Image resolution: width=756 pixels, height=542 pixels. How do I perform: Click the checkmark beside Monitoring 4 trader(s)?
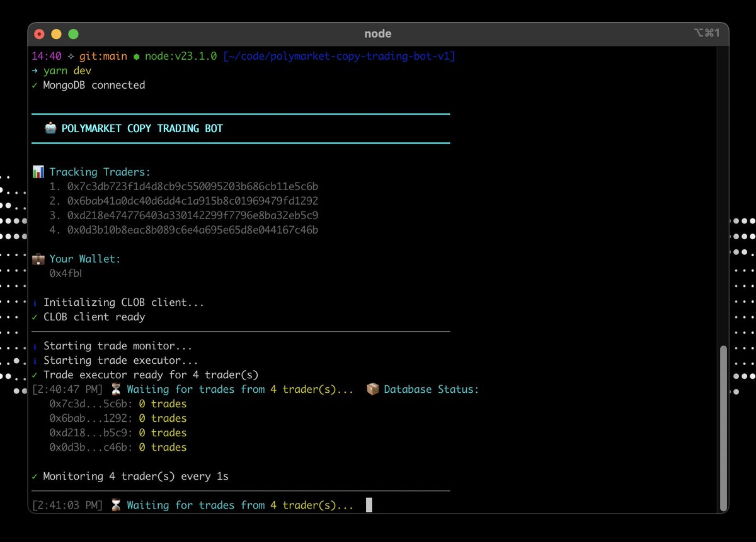(x=35, y=476)
